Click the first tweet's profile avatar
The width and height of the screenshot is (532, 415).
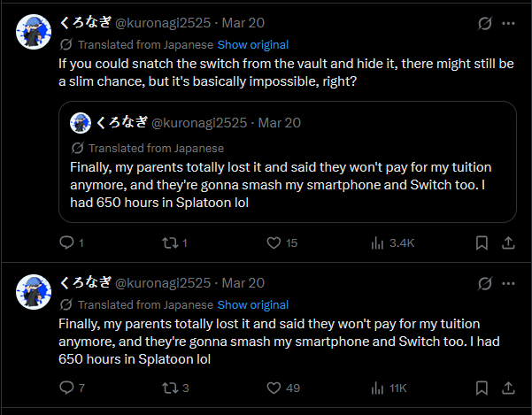[x=32, y=32]
